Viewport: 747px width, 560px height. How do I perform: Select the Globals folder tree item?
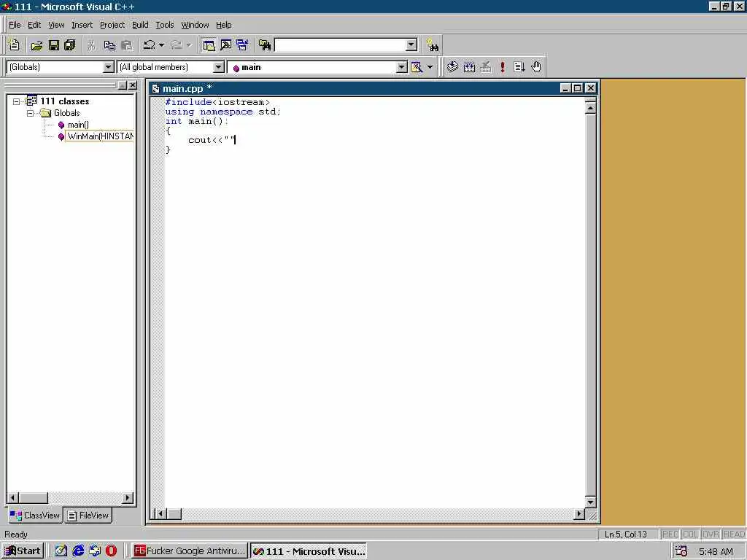point(66,113)
